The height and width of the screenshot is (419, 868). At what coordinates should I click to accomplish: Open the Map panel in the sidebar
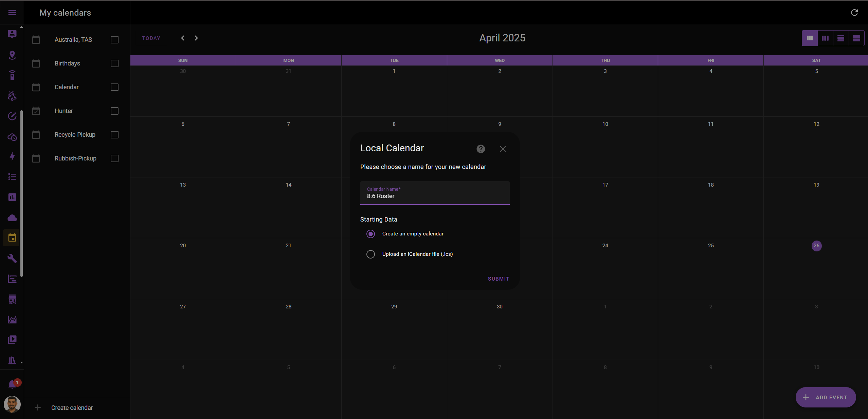pos(12,55)
